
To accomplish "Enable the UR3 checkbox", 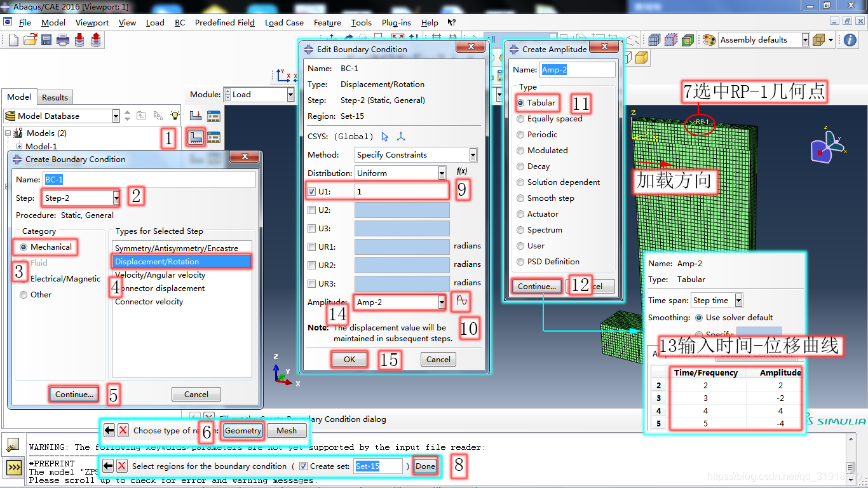I will tap(311, 283).
